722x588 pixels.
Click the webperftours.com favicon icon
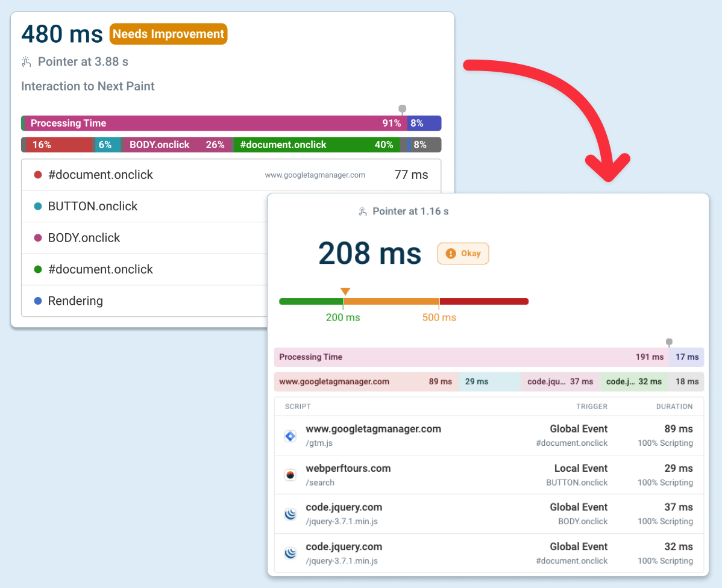(x=290, y=475)
